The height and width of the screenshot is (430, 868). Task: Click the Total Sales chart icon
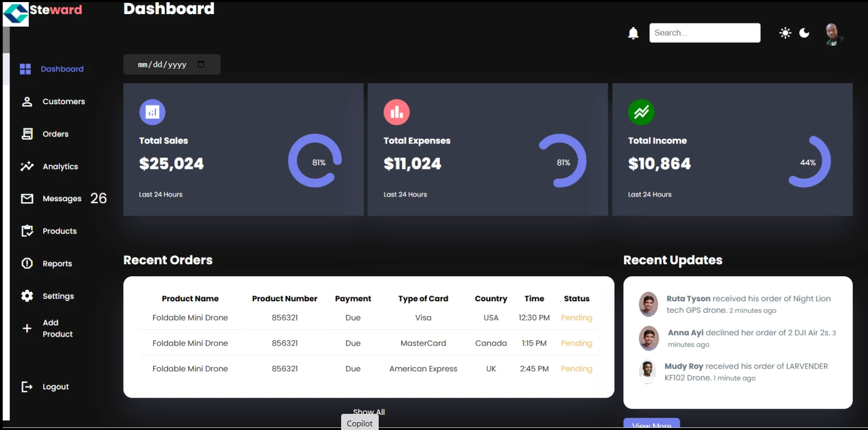point(152,112)
